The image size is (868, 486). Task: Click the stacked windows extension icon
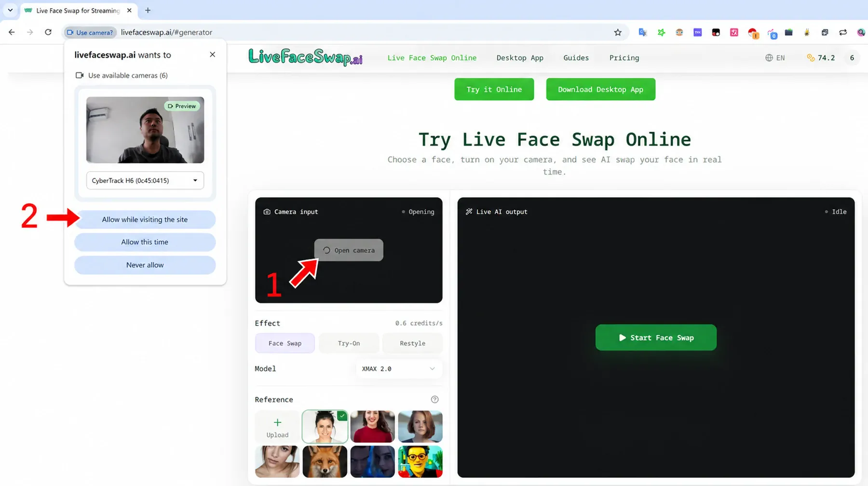pos(825,32)
